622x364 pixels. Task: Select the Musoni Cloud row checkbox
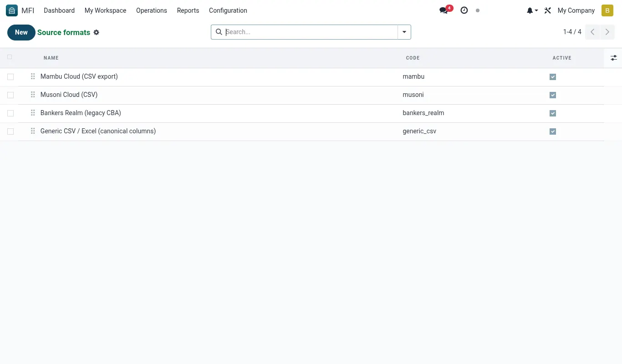coord(10,95)
